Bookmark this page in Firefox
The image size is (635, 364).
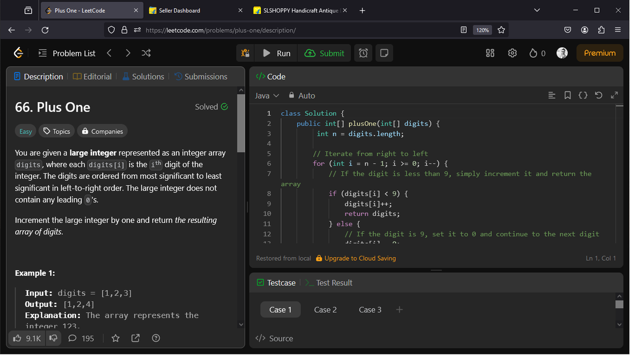pos(501,30)
